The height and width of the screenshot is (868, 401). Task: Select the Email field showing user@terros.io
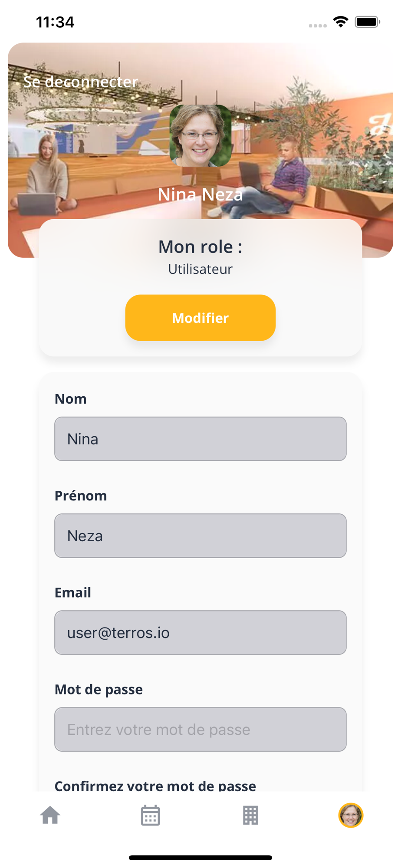point(200,632)
